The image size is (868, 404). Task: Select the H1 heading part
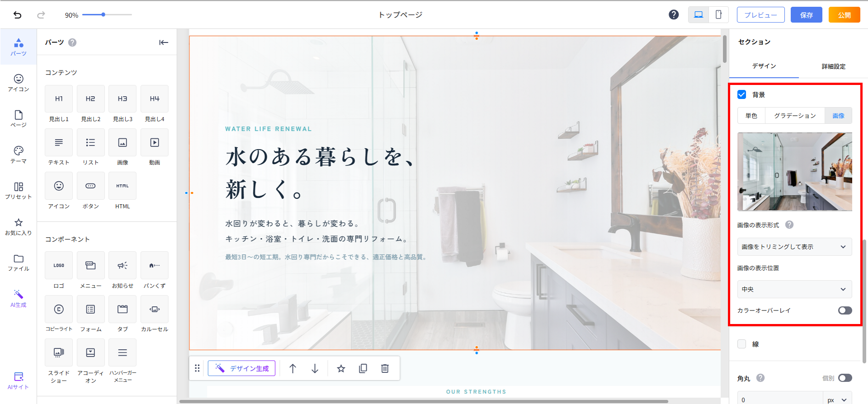pos(59,99)
